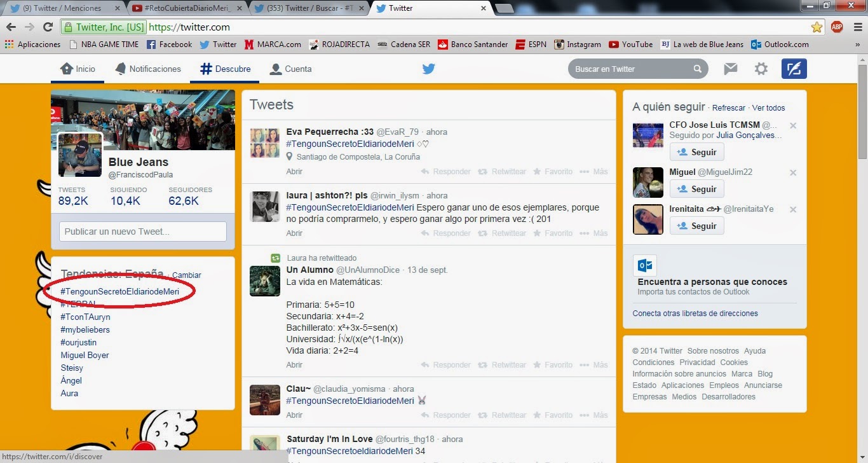Click the #TengounSecretoEldiariodeMeri trending topic
The image size is (868, 463).
click(x=119, y=291)
